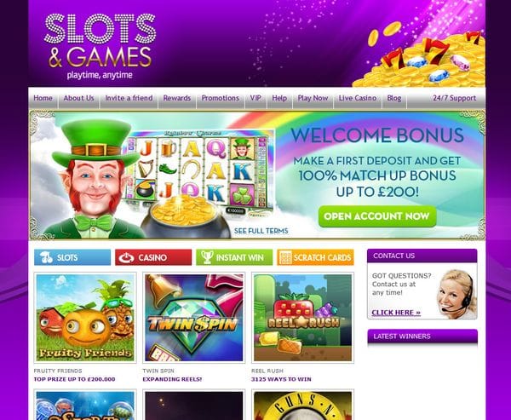Open the Twin Spin game thumbnail
Screen dimensions: 511x420
[x=194, y=318]
